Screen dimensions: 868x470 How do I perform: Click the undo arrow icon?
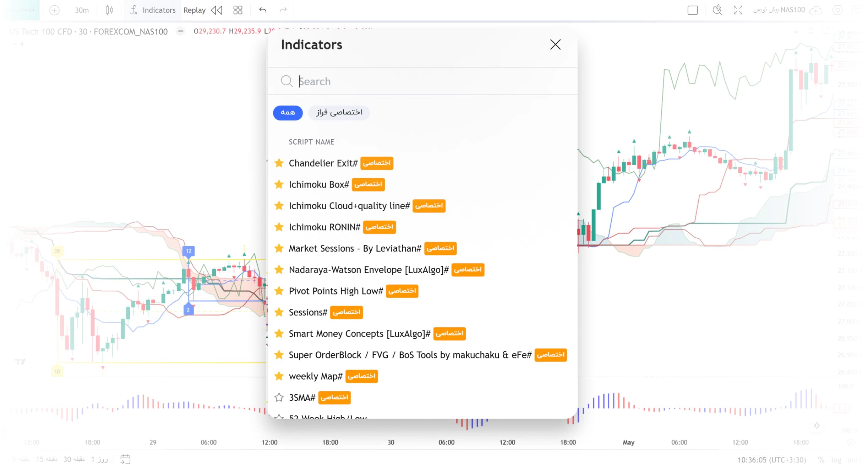(263, 10)
